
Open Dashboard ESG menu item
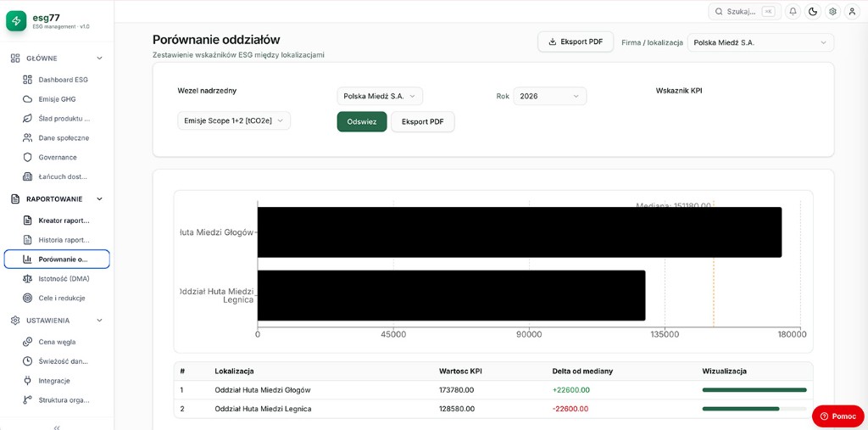[x=57, y=80]
